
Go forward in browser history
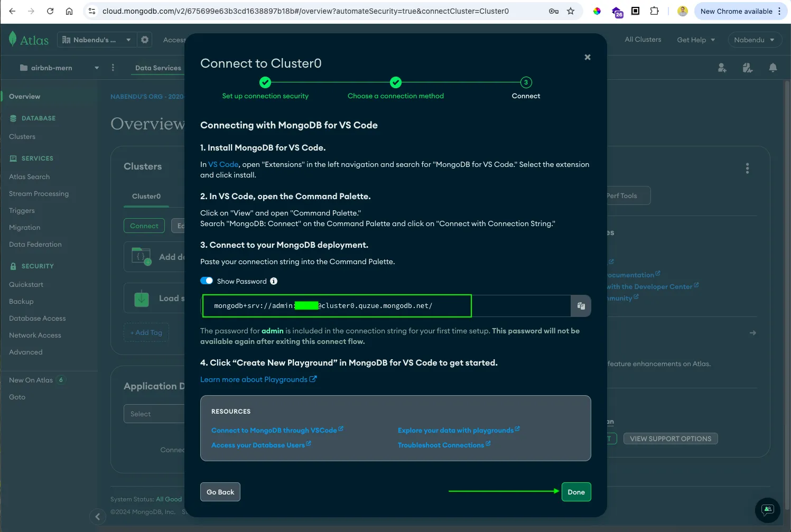31,11
